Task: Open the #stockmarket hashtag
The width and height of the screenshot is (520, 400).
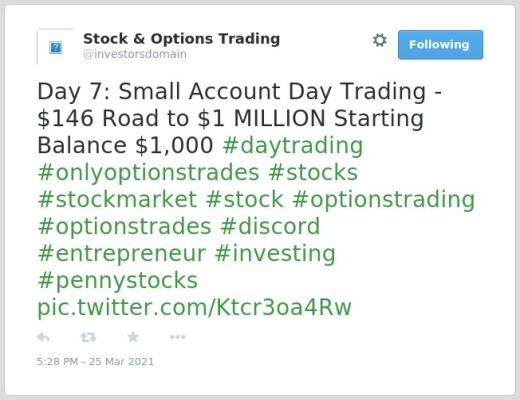Action: pos(117,199)
